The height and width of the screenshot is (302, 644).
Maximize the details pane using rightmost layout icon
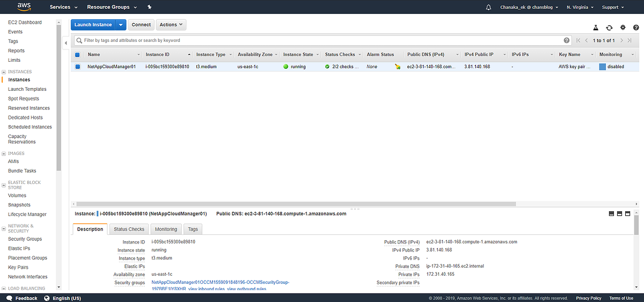(x=629, y=213)
